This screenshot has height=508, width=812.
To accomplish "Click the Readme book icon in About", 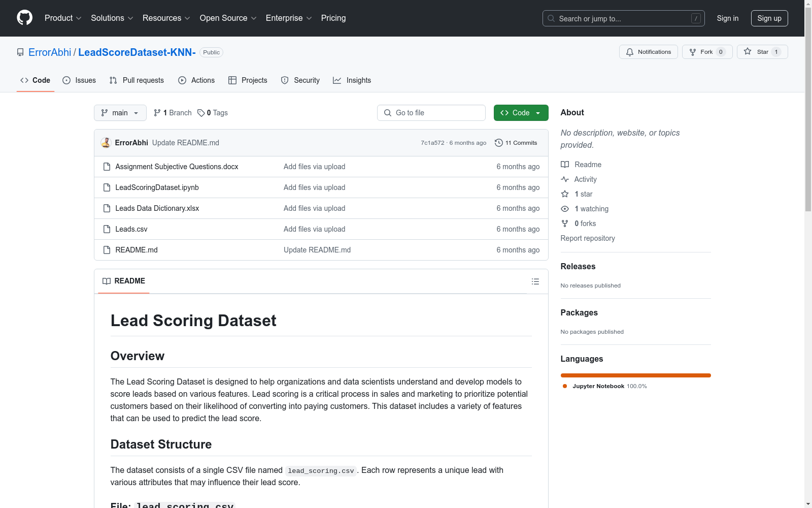I will click(x=565, y=165).
